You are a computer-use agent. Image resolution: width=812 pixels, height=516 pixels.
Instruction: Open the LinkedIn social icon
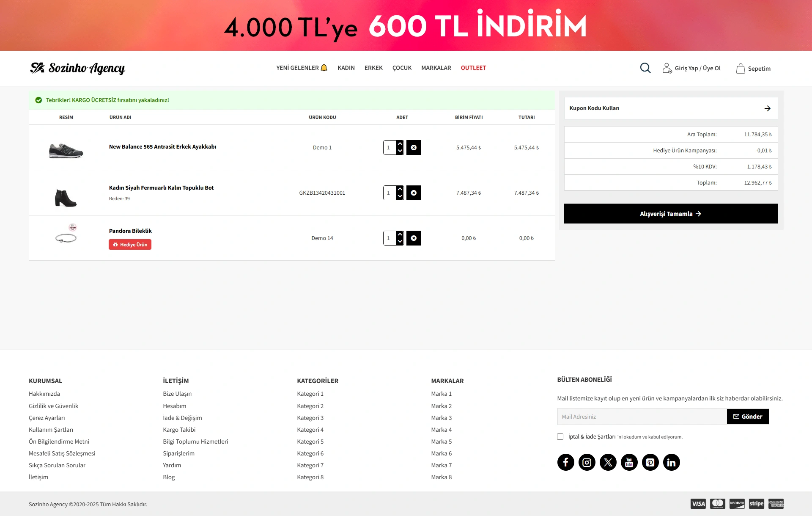pos(671,462)
